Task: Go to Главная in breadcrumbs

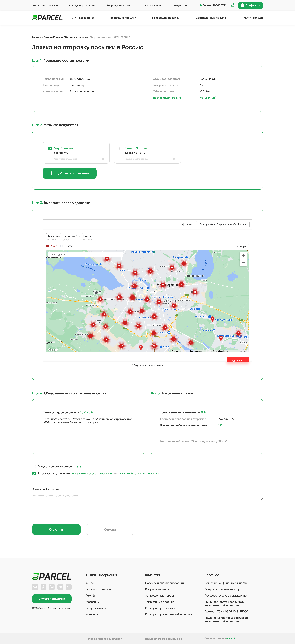Action: tap(37, 37)
